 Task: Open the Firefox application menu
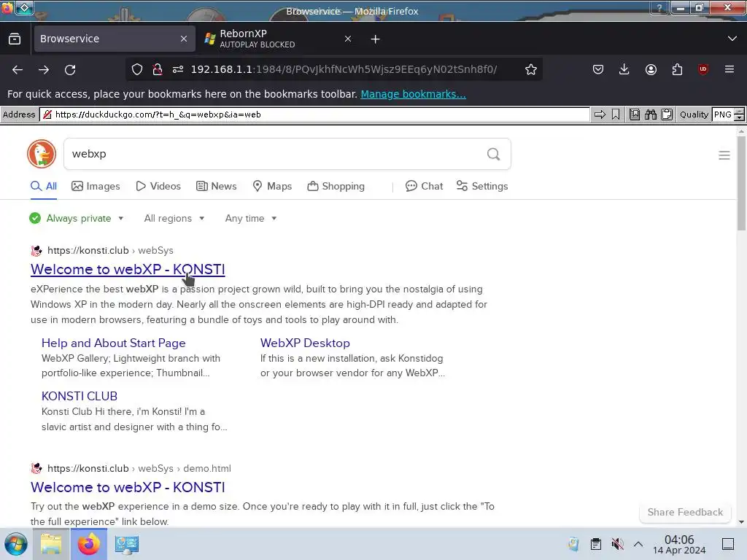click(729, 69)
